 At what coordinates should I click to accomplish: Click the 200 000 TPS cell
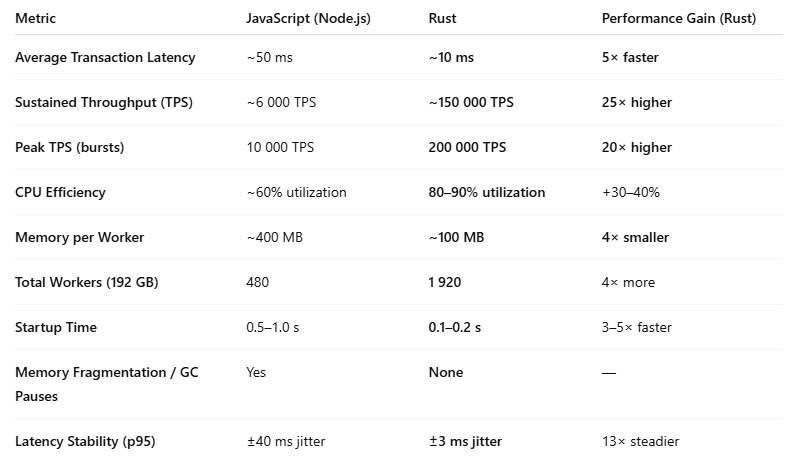tap(467, 147)
